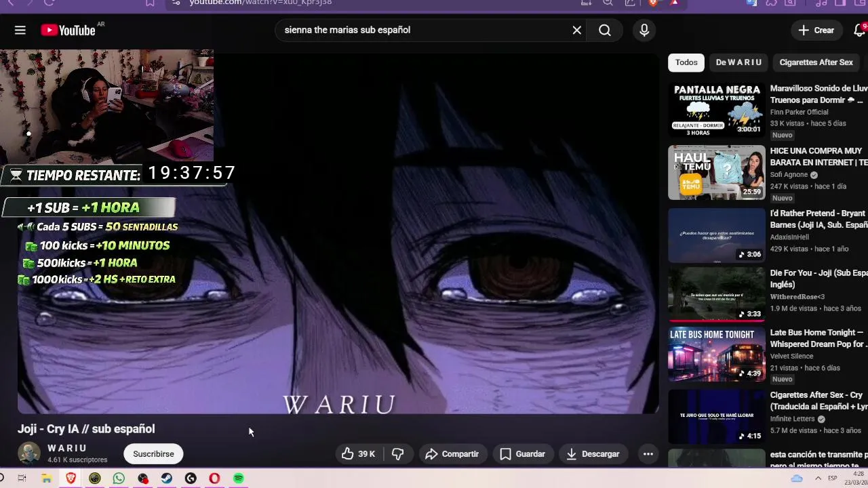Open Logitech G HUB from taskbar

point(191,479)
